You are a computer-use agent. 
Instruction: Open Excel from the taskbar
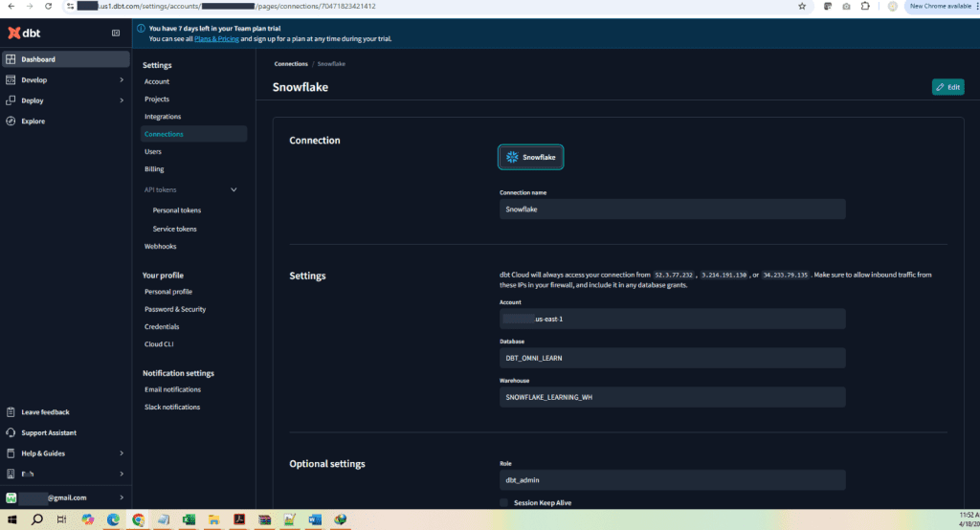(x=189, y=519)
